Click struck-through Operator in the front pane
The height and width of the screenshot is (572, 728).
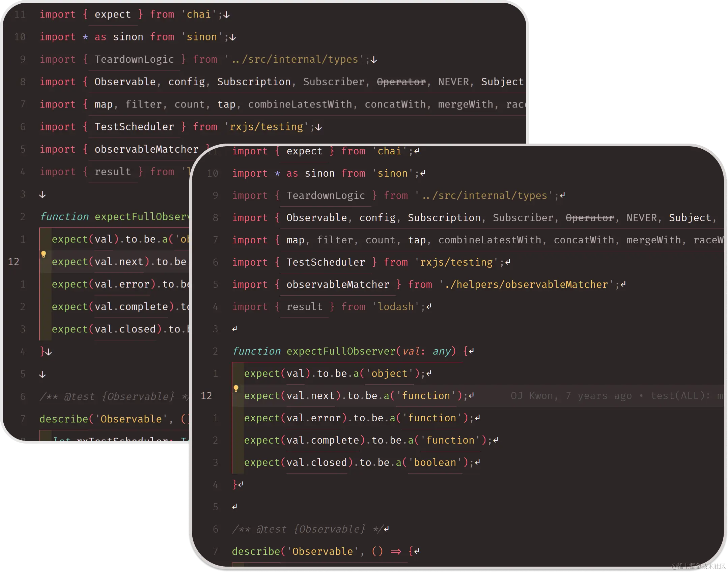pos(590,218)
